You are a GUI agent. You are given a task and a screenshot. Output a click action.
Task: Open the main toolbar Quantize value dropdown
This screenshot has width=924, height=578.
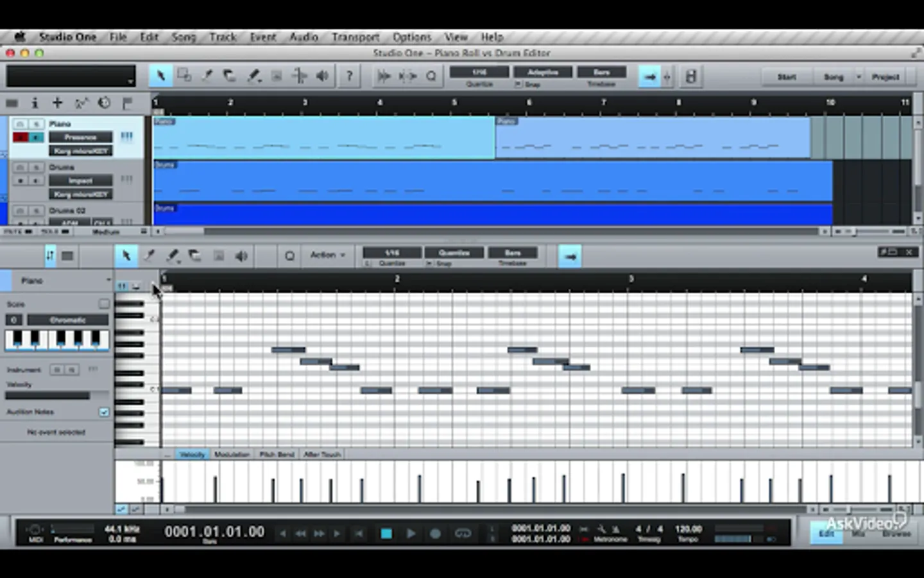[479, 72]
